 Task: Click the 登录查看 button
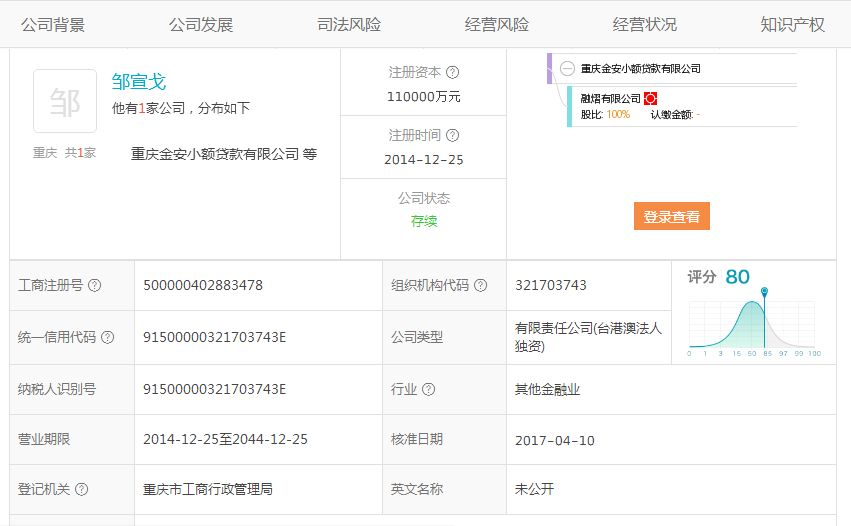(x=672, y=216)
